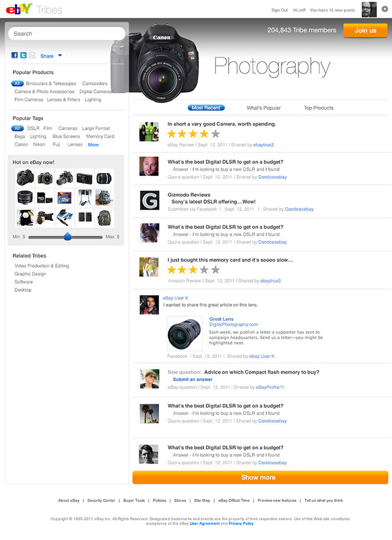Viewport: 392px width, 540px height.
Task: Toggle the Bags tag filter
Action: tap(20, 136)
